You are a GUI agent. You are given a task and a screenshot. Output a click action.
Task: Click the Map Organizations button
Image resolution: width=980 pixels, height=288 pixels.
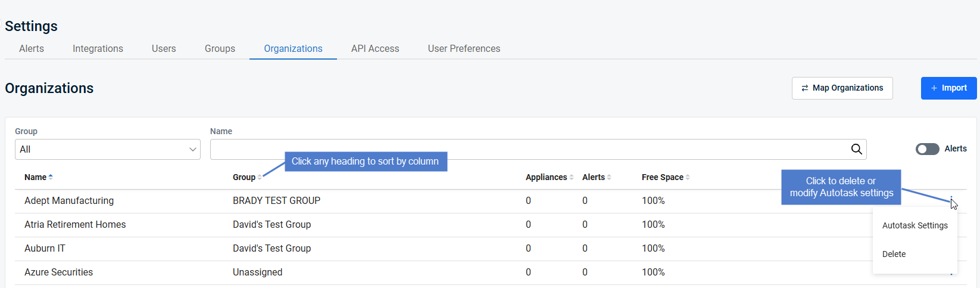[842, 88]
